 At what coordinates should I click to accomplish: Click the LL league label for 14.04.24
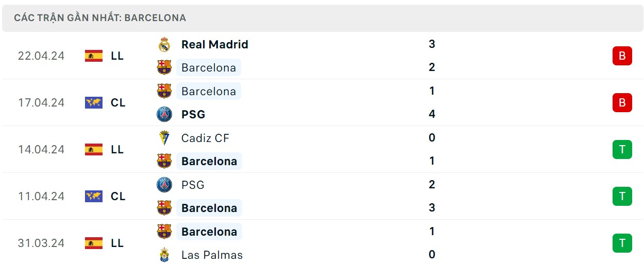[x=117, y=149]
